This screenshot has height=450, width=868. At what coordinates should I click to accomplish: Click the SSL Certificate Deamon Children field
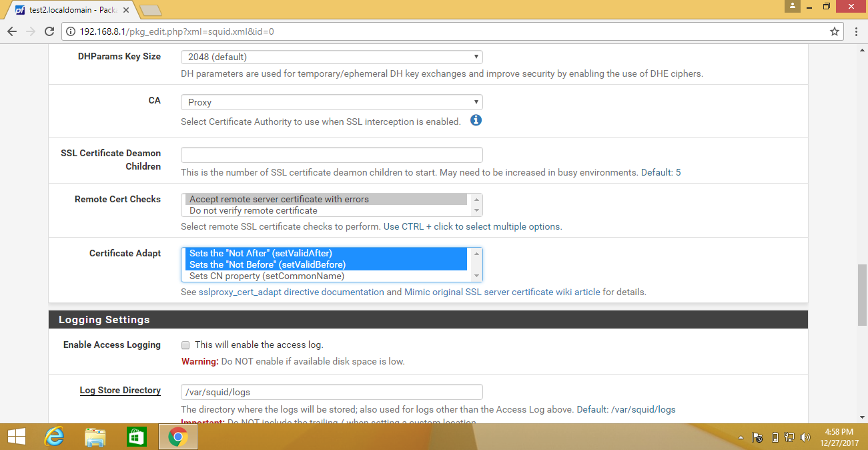(x=332, y=155)
